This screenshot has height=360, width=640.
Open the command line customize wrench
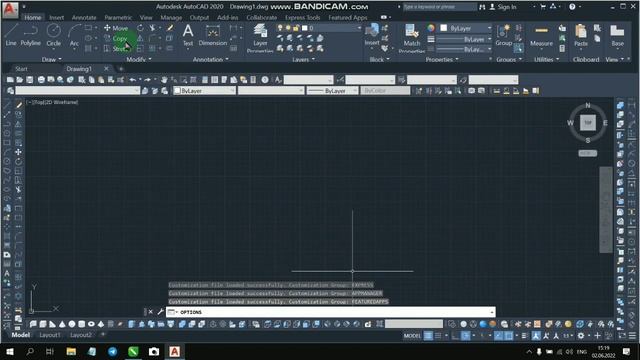[x=160, y=312]
